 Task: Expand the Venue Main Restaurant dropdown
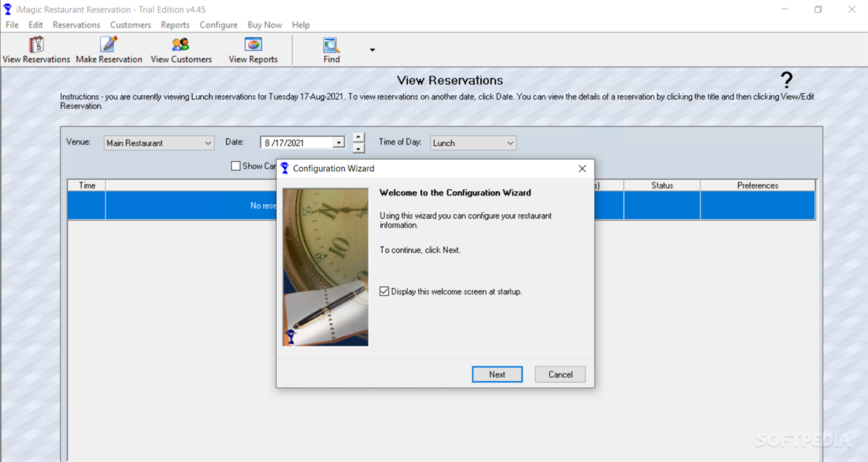pyautogui.click(x=159, y=143)
